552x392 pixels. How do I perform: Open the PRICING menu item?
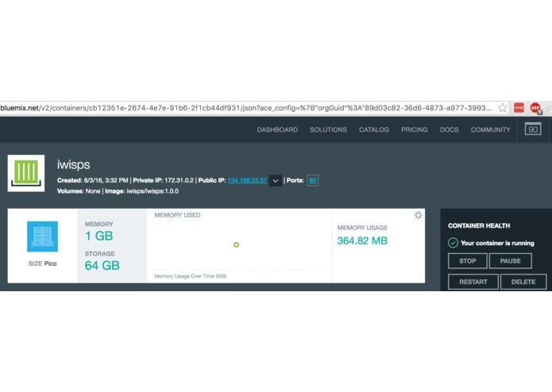[x=415, y=129]
